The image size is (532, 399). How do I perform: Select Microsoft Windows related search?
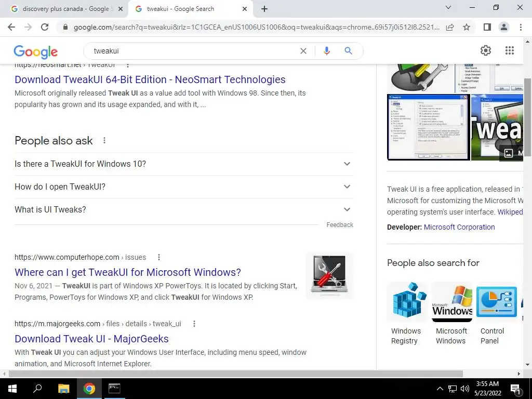pos(451,313)
